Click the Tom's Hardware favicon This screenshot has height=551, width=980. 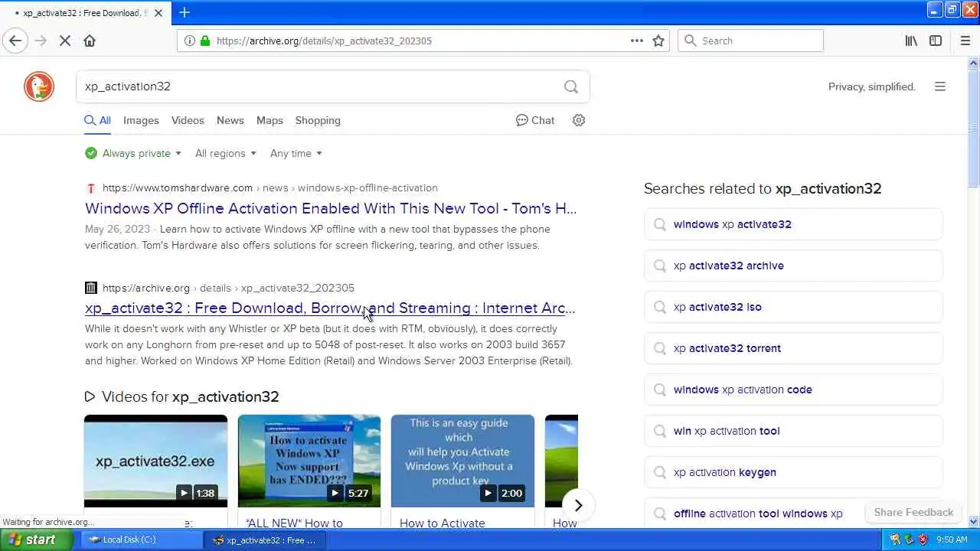point(91,187)
